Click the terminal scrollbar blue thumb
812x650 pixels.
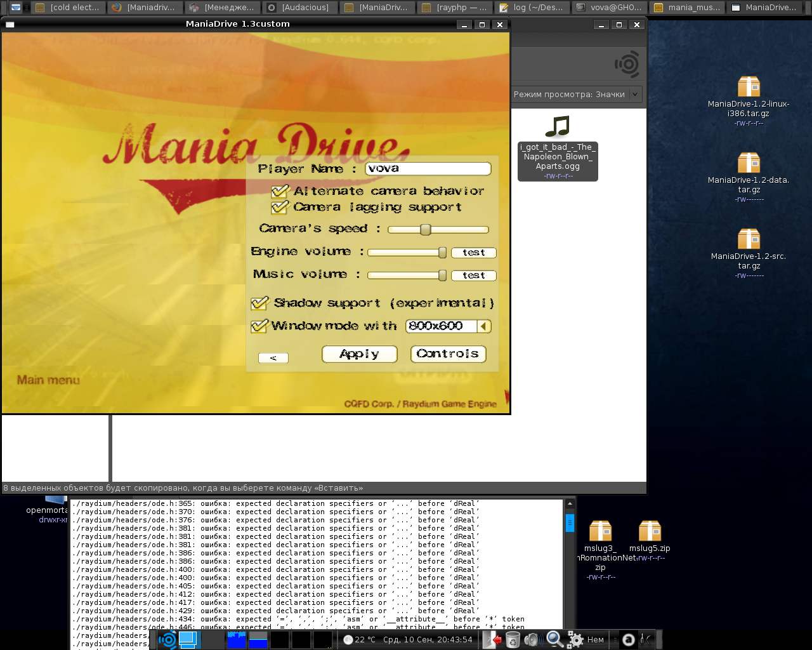tap(570, 523)
